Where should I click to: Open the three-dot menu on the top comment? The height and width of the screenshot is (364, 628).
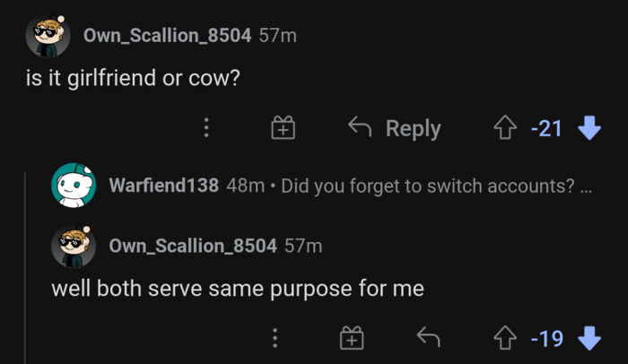coord(206,127)
